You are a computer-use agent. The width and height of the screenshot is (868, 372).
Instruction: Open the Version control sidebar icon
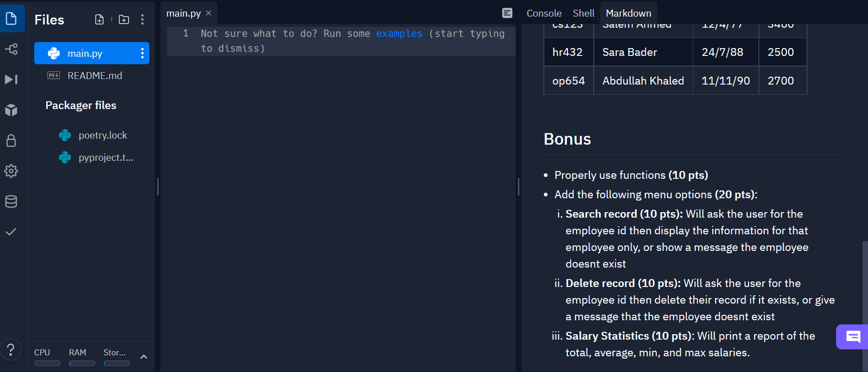point(12,49)
